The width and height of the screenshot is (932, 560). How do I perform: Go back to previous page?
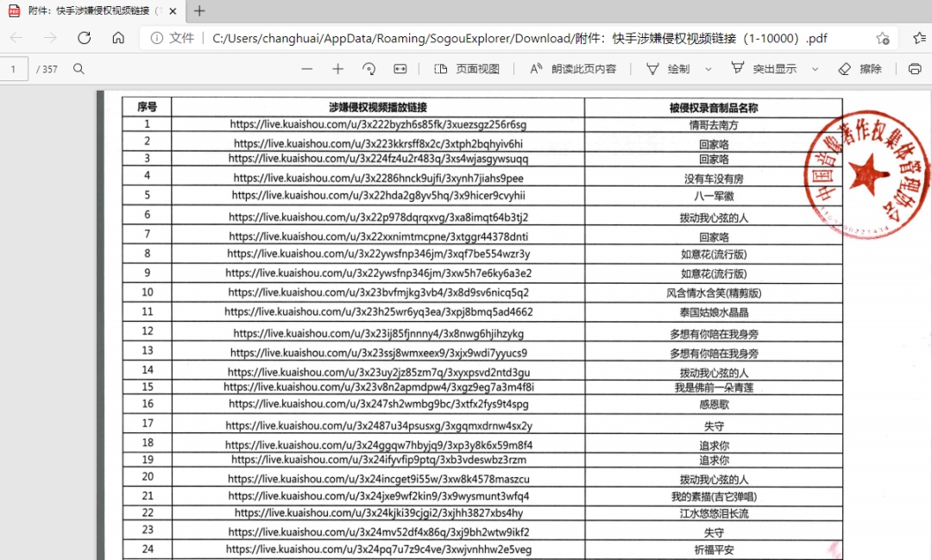(x=16, y=38)
